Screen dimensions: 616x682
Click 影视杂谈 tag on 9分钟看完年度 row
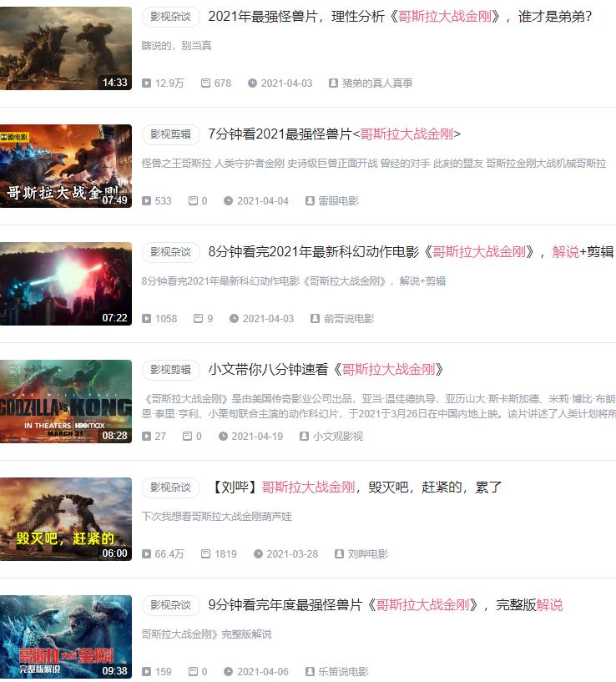(170, 605)
